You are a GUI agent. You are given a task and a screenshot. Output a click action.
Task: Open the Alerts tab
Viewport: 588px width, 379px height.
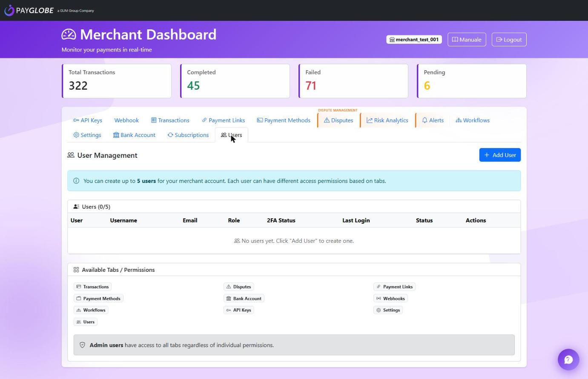pos(433,120)
